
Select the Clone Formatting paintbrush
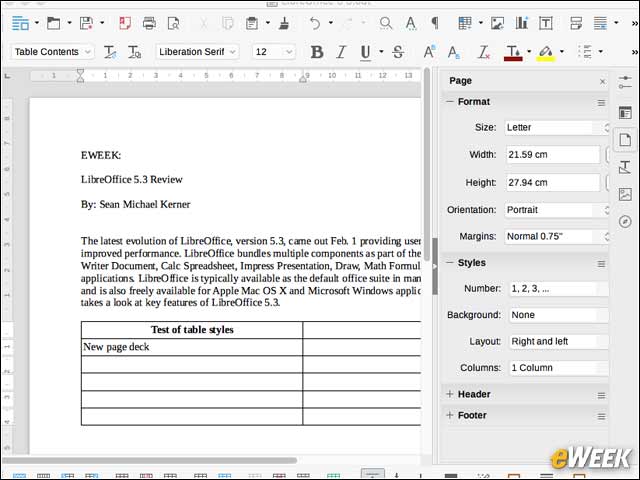point(284,23)
